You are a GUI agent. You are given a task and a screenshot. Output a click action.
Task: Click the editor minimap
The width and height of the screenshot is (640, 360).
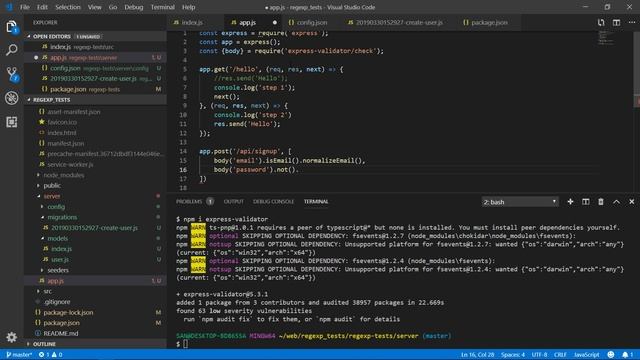(606, 38)
